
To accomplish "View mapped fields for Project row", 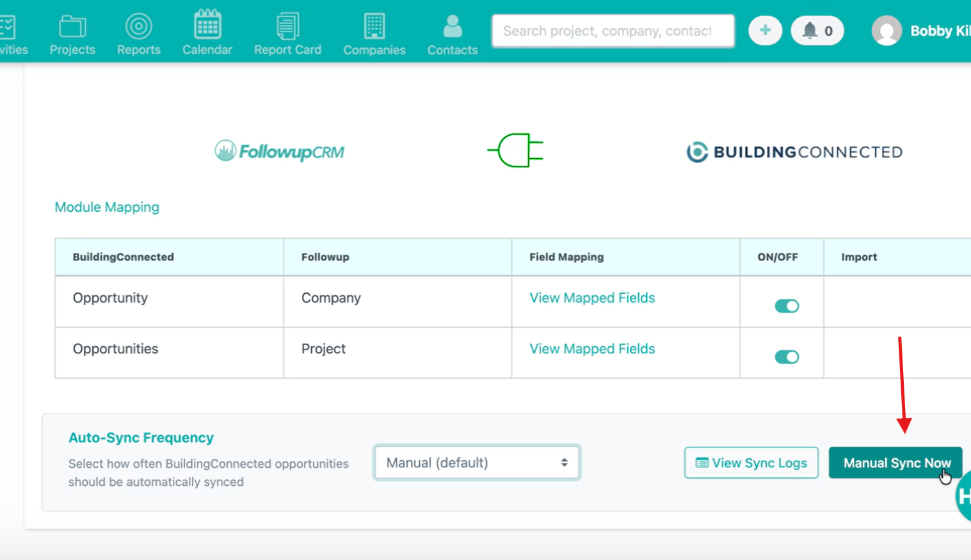I will click(592, 349).
